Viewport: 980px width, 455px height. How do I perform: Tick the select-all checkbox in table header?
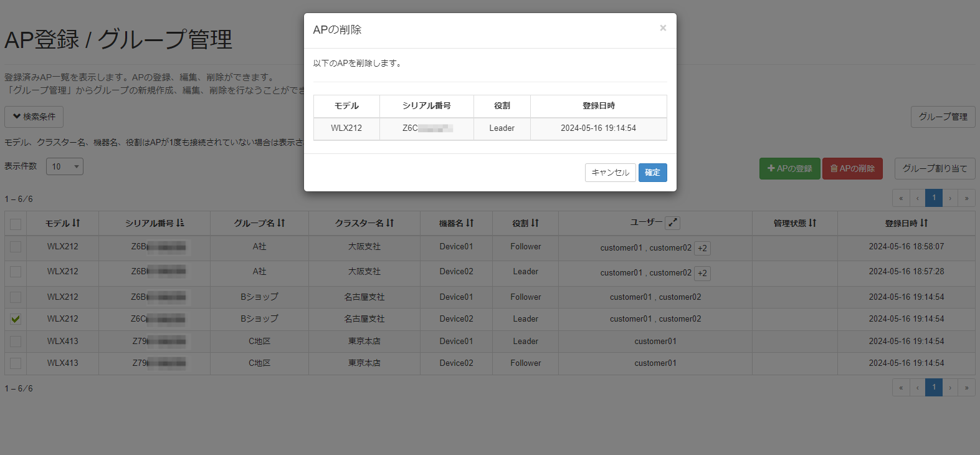[16, 224]
